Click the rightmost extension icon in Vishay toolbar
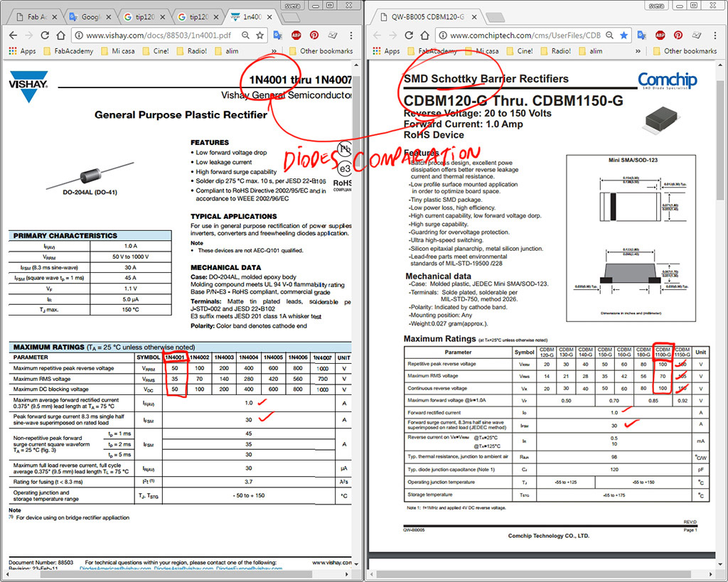The image size is (728, 582). point(333,36)
